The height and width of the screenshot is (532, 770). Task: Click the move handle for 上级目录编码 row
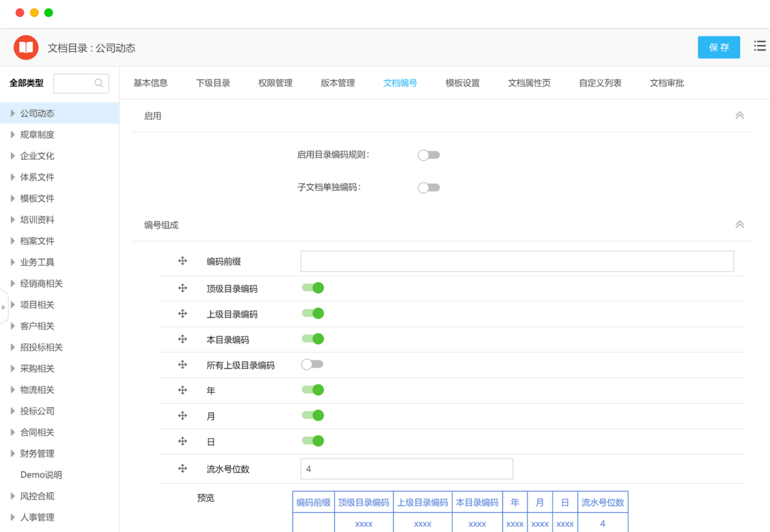(182, 313)
